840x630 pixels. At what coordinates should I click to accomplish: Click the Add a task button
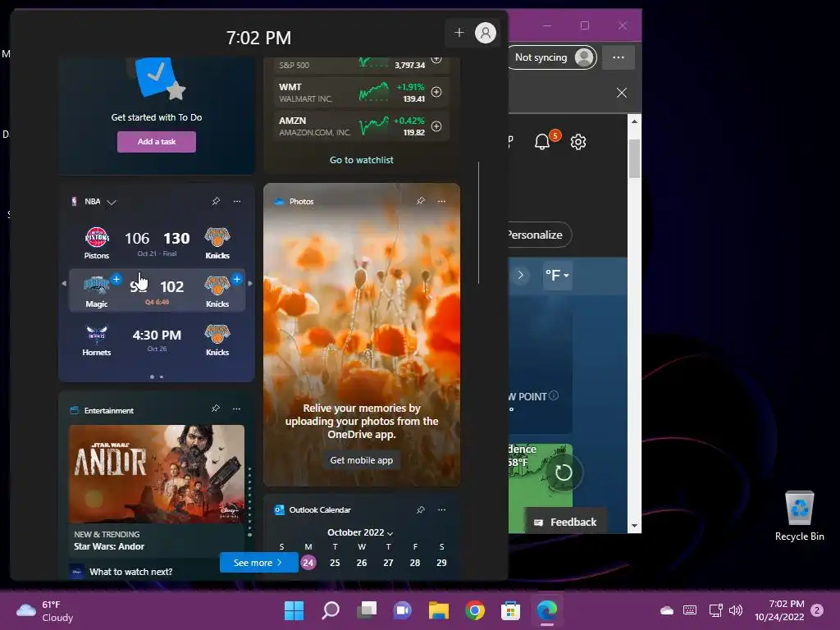click(x=157, y=142)
